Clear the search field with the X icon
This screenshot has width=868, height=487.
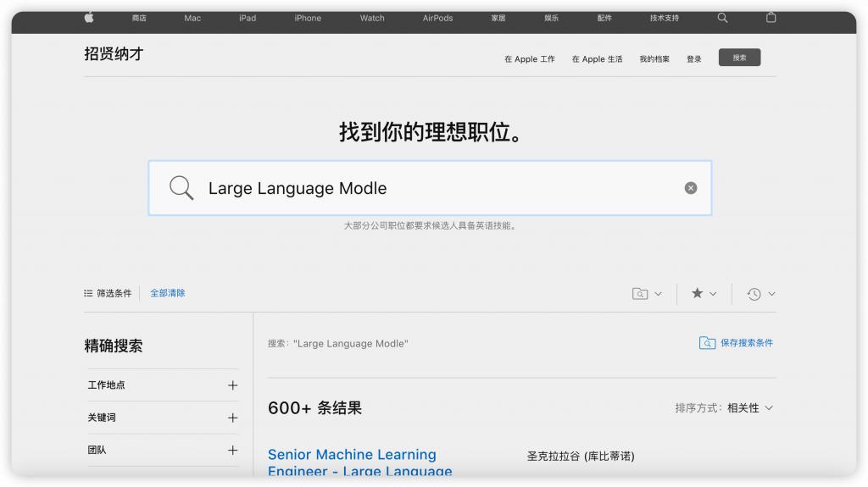pyautogui.click(x=690, y=188)
